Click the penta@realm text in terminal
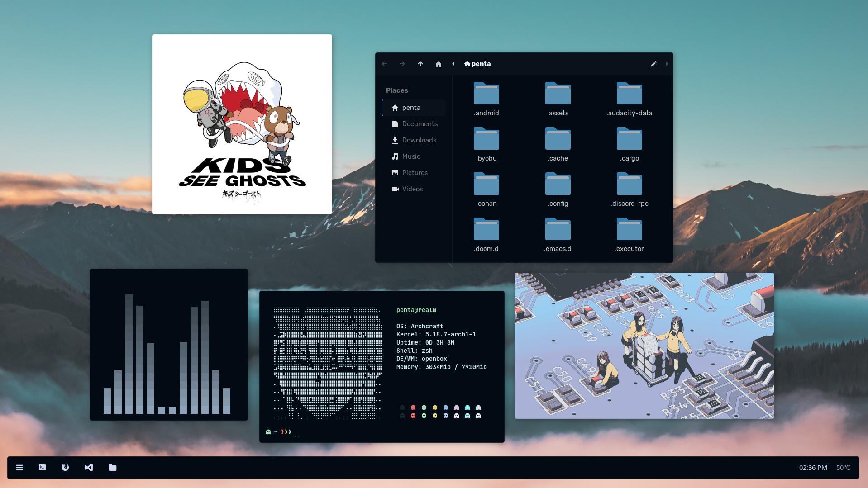Image resolution: width=868 pixels, height=488 pixels. 416,310
